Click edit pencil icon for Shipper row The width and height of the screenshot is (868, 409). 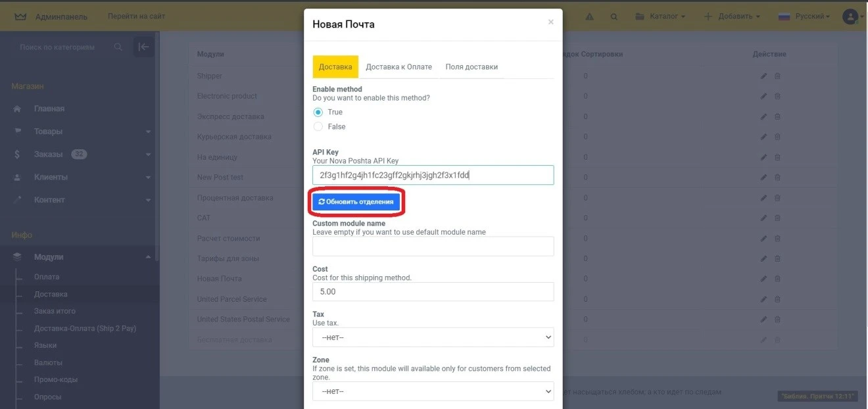point(763,76)
